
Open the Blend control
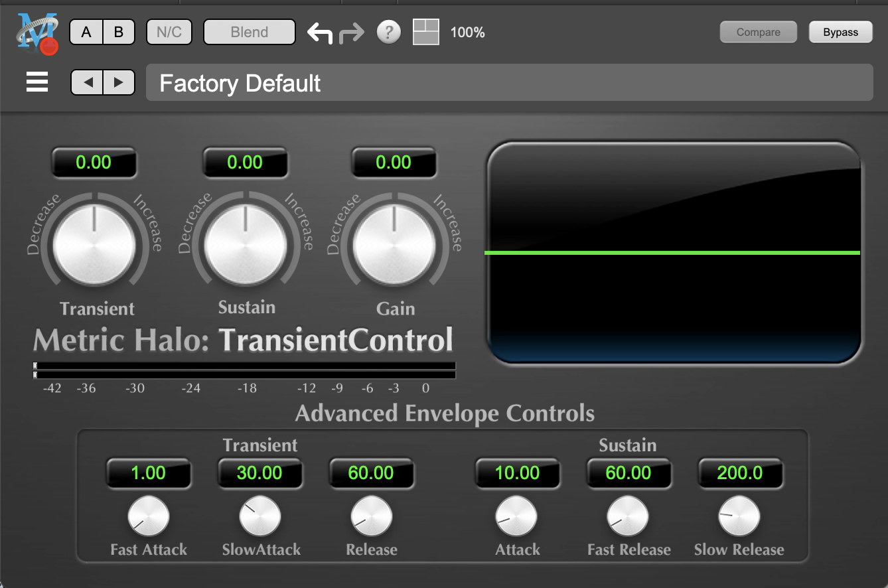(249, 31)
